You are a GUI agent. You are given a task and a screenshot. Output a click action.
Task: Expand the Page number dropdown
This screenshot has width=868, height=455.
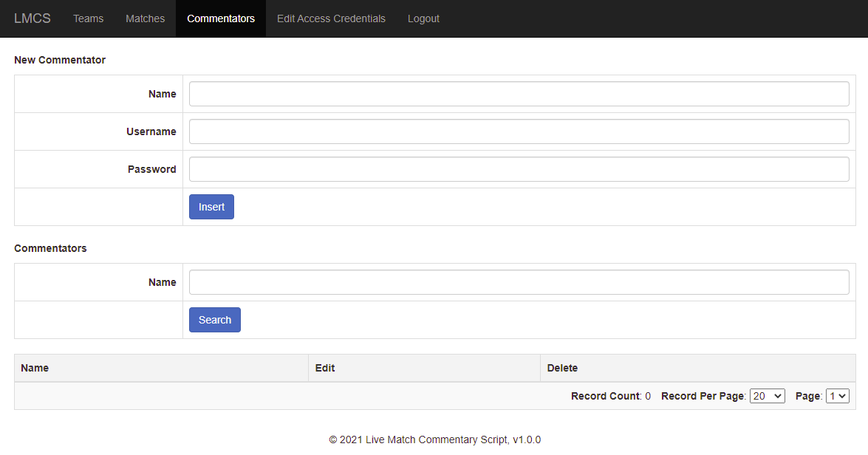tap(838, 396)
